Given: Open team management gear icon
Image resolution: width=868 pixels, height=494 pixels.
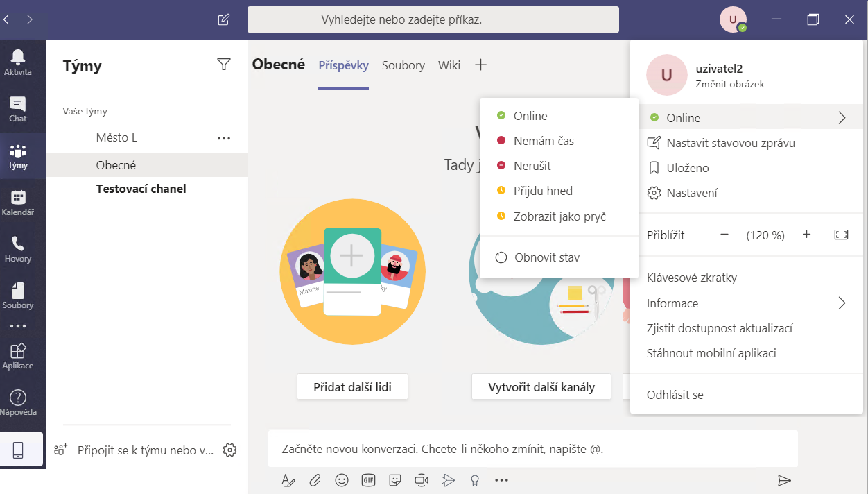Looking at the screenshot, I should click(x=229, y=450).
